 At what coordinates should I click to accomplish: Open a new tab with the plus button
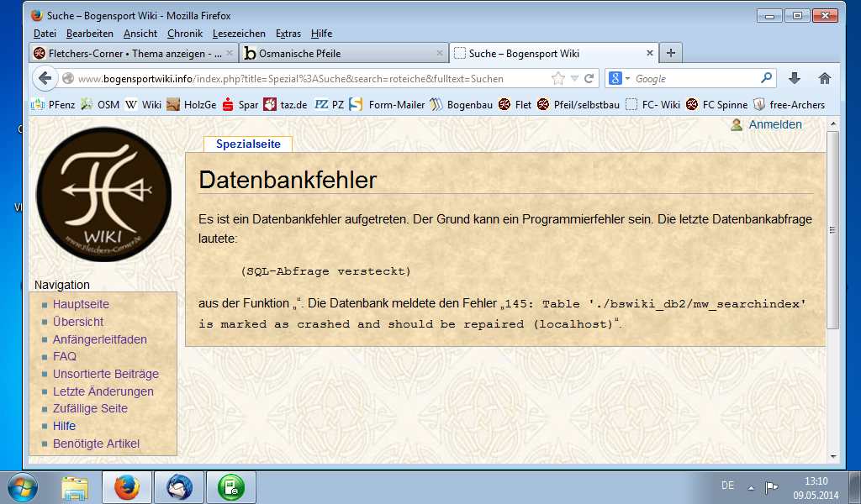tap(670, 53)
